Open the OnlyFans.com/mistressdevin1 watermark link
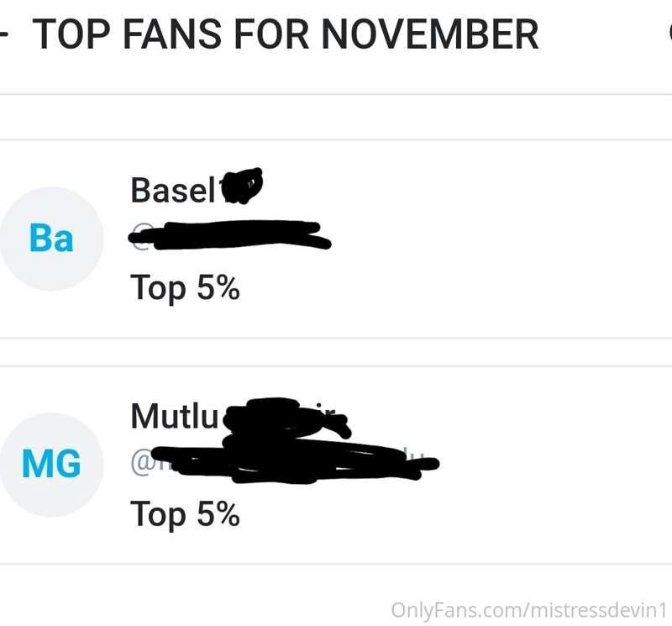The height and width of the screenshot is (626, 672). (x=529, y=610)
